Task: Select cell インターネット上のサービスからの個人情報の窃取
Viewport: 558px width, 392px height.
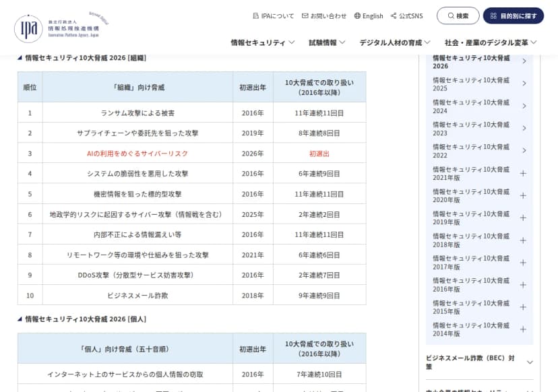Action: (x=125, y=374)
